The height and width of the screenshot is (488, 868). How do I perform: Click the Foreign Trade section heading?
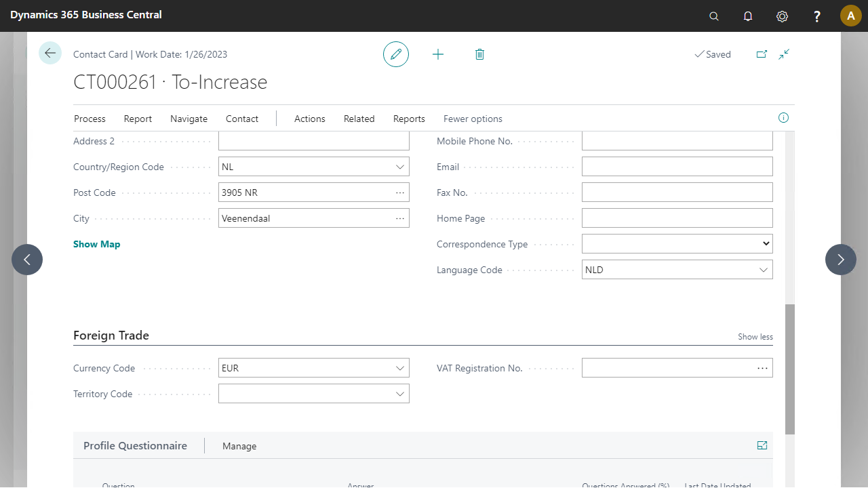pos(111,335)
